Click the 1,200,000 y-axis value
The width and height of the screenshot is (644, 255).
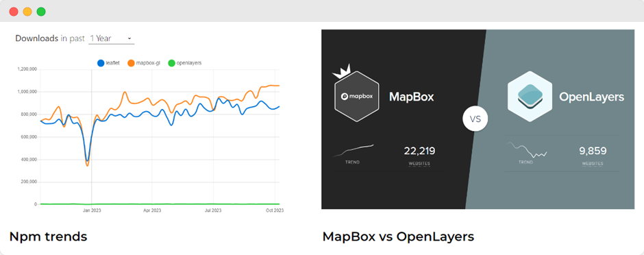point(27,69)
